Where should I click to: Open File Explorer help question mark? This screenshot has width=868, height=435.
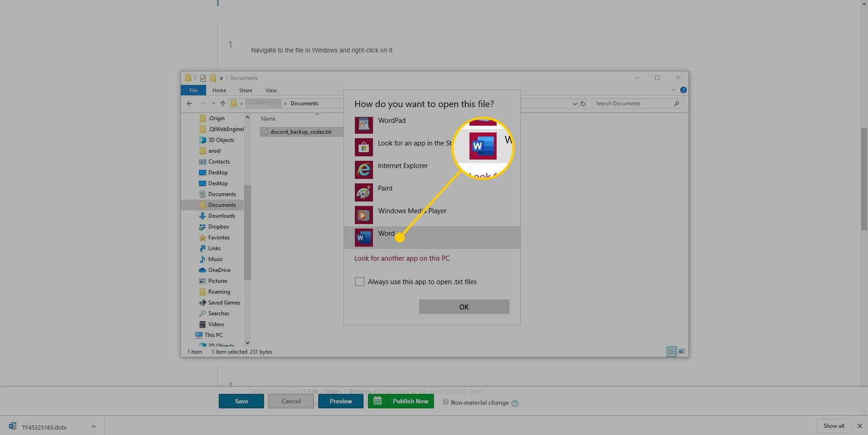[x=683, y=90]
